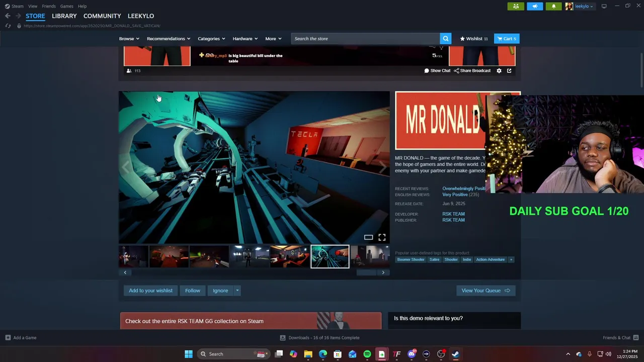Open the Help menu
This screenshot has width=644, height=362.
[x=82, y=6]
